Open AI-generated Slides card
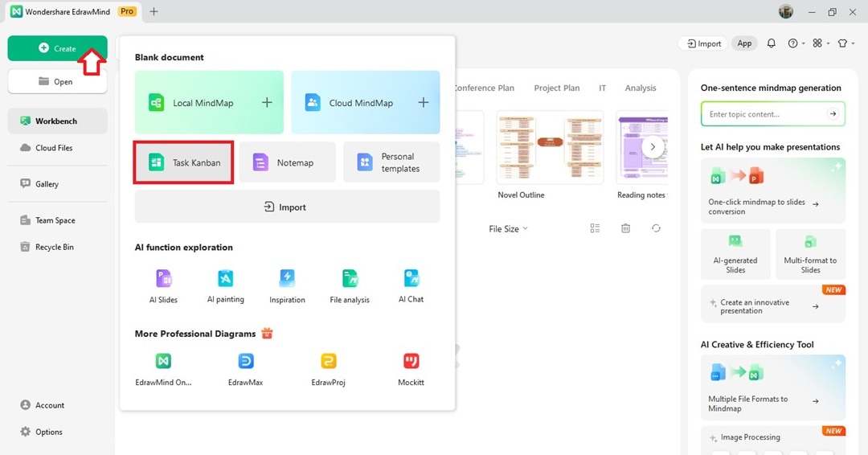The height and width of the screenshot is (455, 868). (735, 254)
